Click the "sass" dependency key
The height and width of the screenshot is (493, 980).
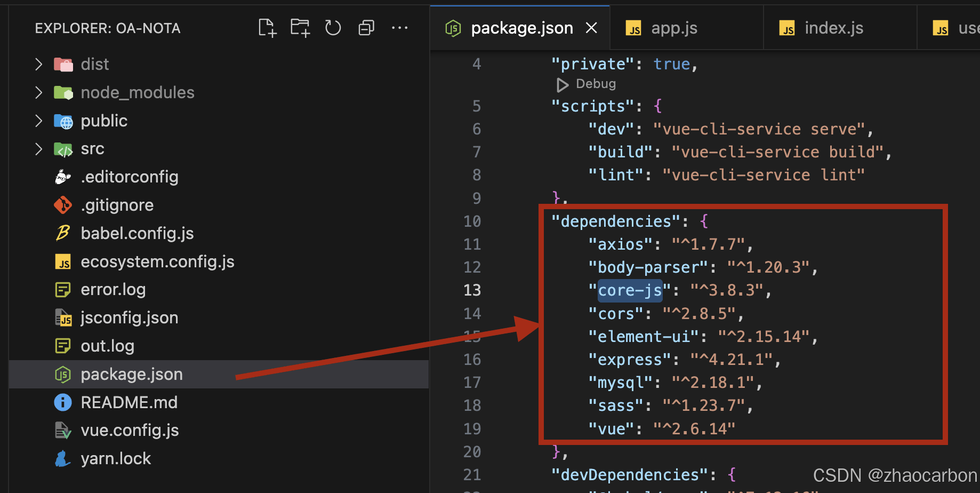click(x=615, y=405)
